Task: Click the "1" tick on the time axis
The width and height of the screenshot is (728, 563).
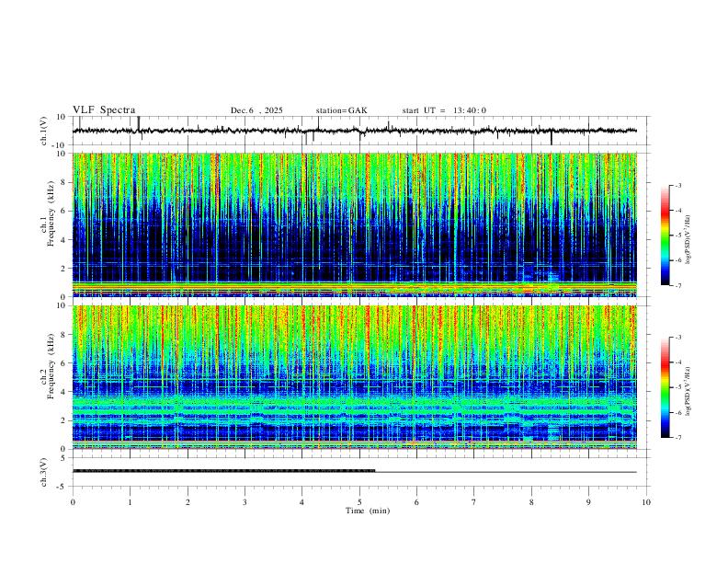Action: [x=130, y=502]
